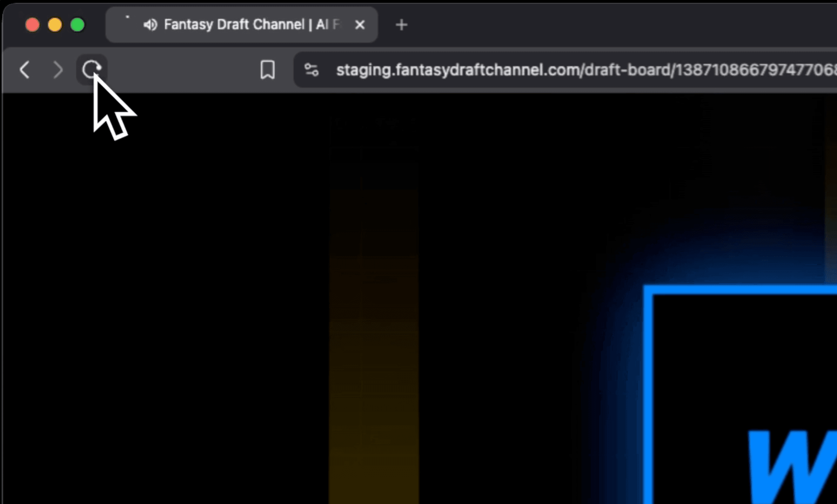Maximize window with the green button
Viewport: 837px width, 504px height.
[x=77, y=25]
